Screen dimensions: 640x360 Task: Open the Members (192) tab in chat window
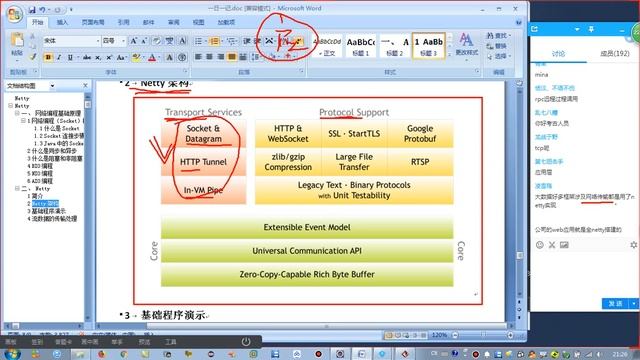[x=614, y=53]
